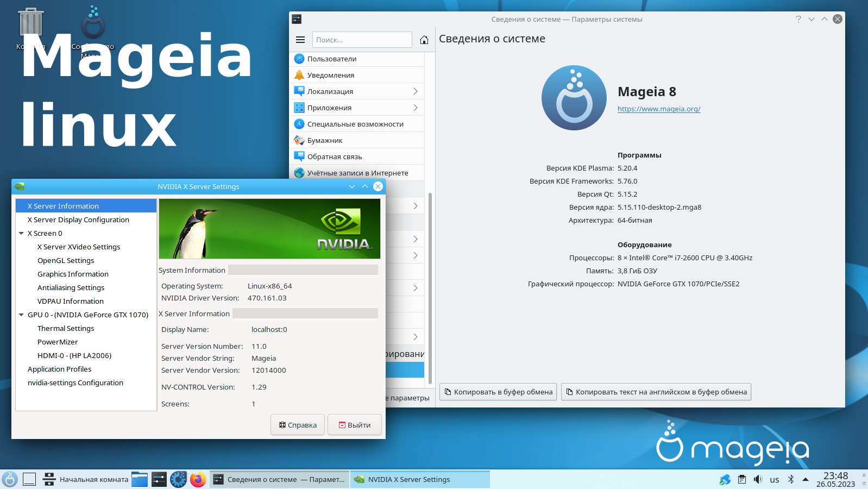Screen dimensions: 868x489
Task: Click NVIDIA Driver Version value 470.161.03
Action: [267, 298]
